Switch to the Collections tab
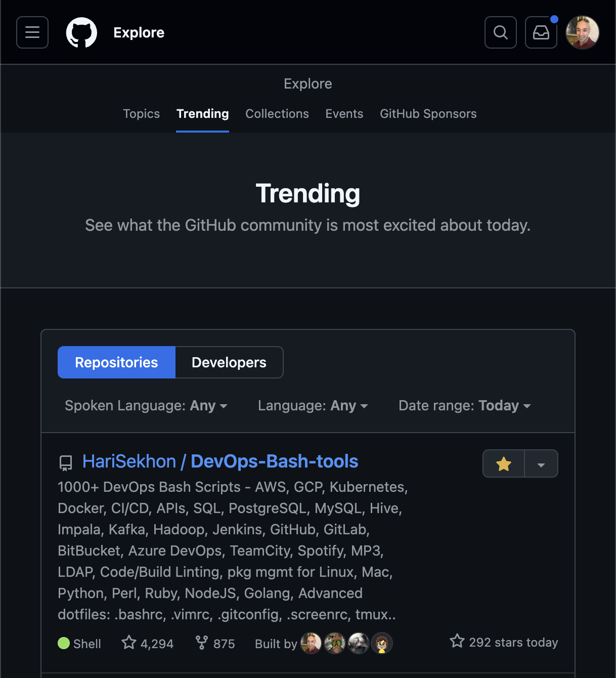 point(277,113)
